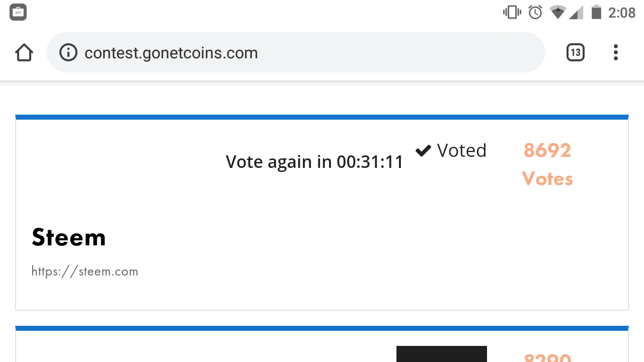Select the Steem heading
The height and width of the screenshot is (362, 644).
pyautogui.click(x=69, y=237)
